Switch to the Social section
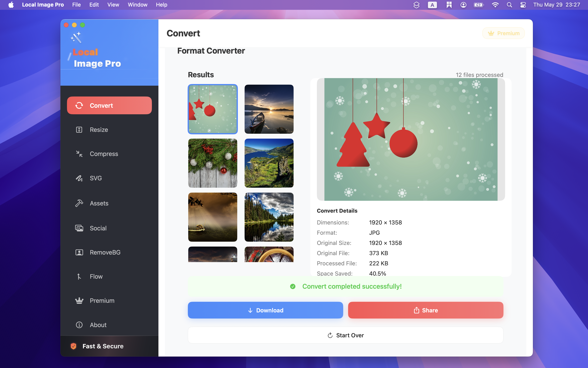 pyautogui.click(x=109, y=228)
